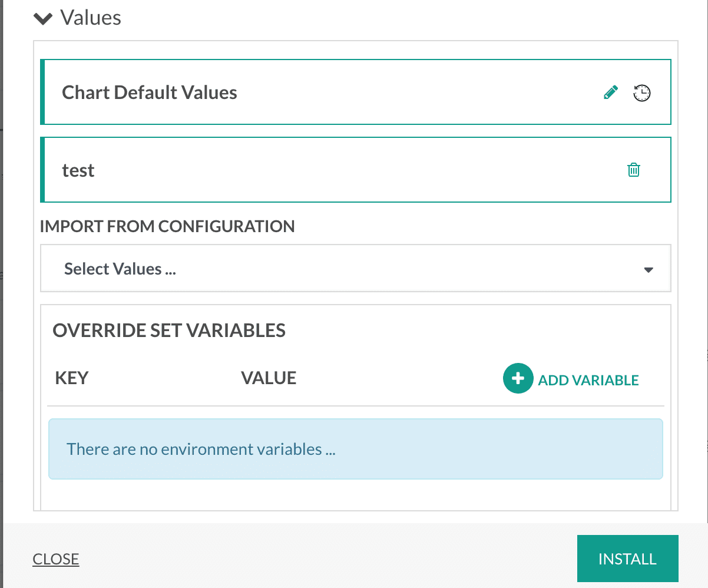The image size is (708, 588).
Task: Open the Select Values dropdown
Action: (x=356, y=269)
